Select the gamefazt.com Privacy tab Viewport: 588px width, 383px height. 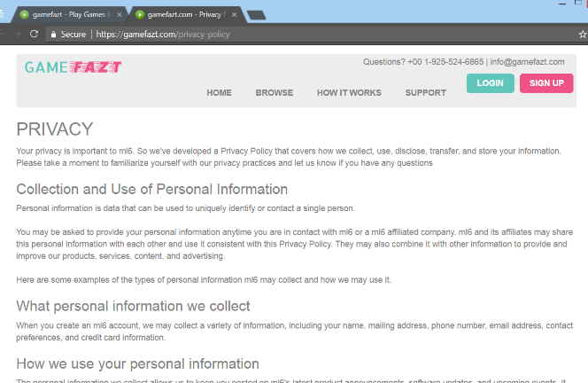[x=186, y=15]
